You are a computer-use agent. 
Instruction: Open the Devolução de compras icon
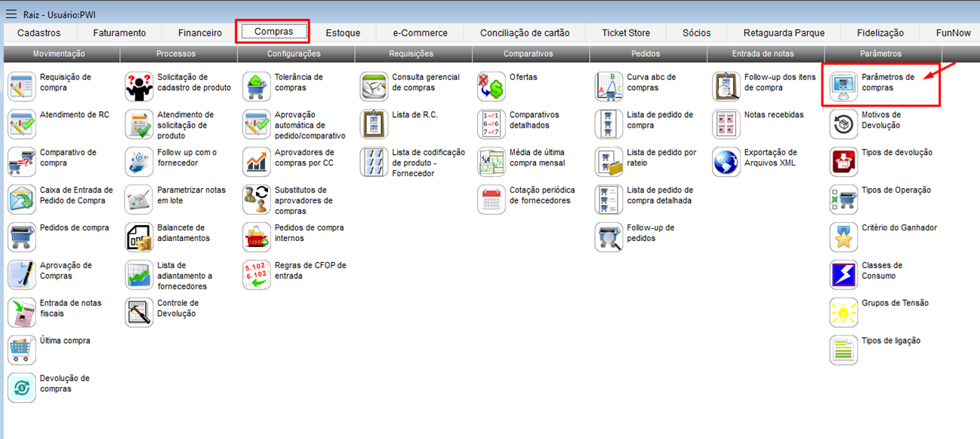22,388
